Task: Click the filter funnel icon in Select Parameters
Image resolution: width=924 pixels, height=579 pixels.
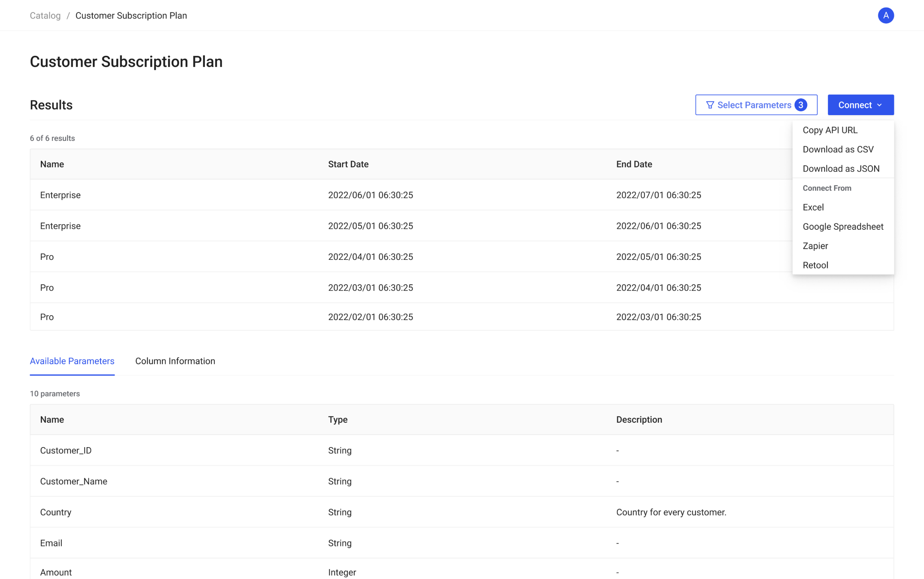Action: [710, 105]
